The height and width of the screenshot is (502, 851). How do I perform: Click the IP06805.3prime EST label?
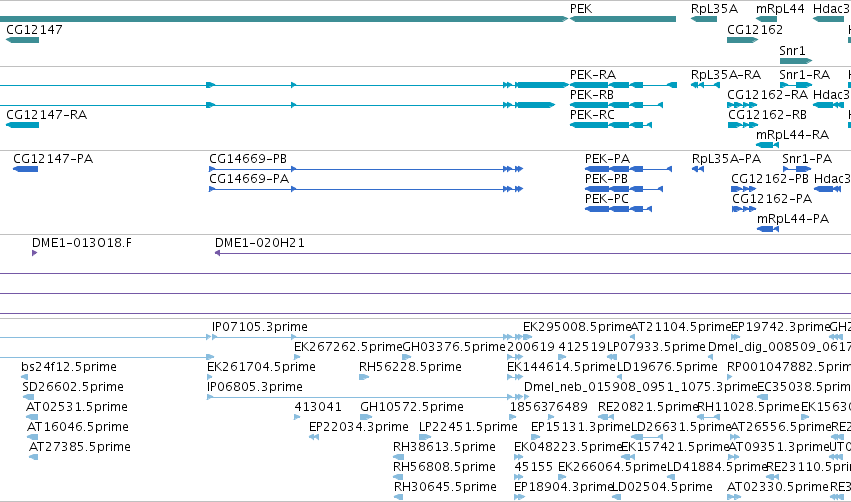(x=255, y=387)
